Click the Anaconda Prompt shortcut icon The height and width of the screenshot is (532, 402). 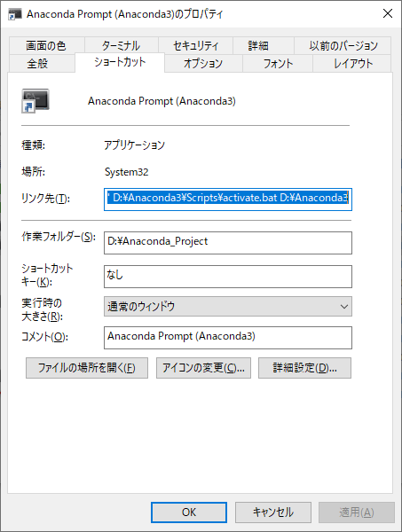click(35, 101)
